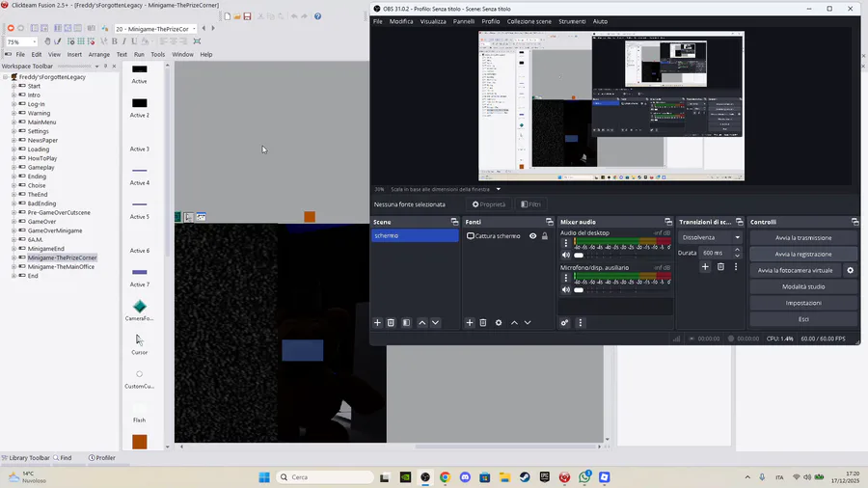
Task: Collapse the Freddy'sForgottenLegacy root node
Action: 6,77
